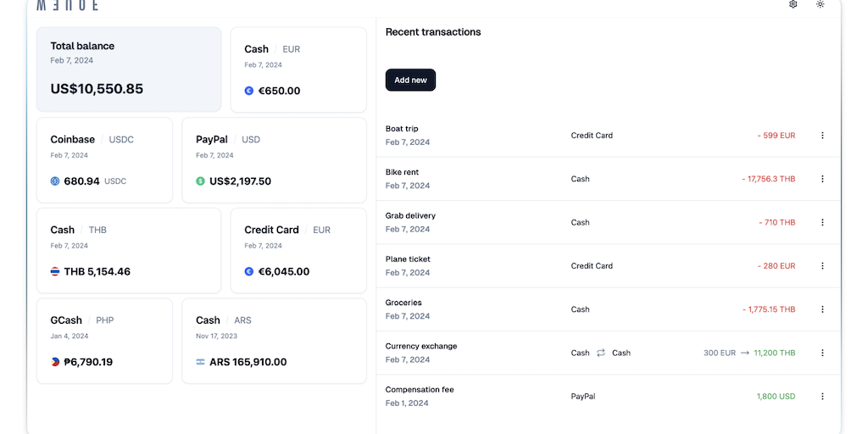Image resolution: width=868 pixels, height=434 pixels.
Task: Click the green dollar icon in PayPal card
Action: click(x=200, y=181)
